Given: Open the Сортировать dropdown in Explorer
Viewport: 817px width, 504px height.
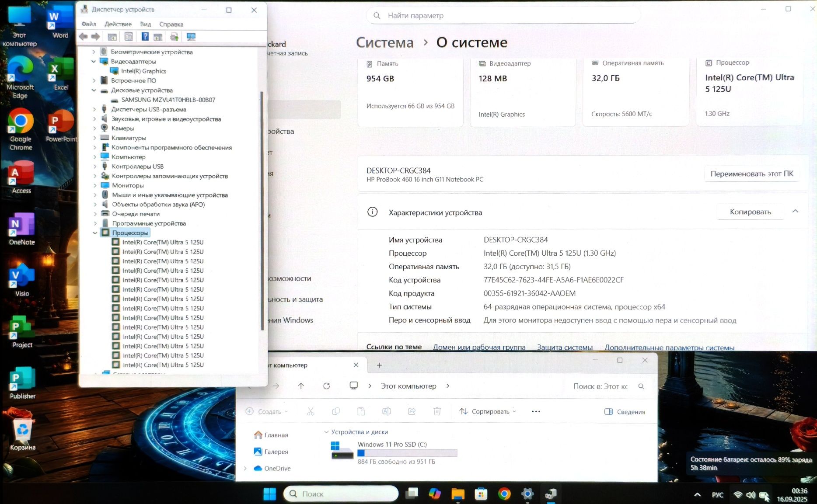Looking at the screenshot, I should [488, 411].
